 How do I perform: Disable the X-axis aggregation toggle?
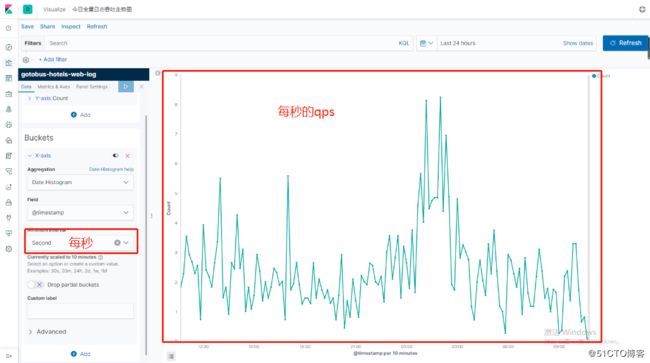coord(116,155)
